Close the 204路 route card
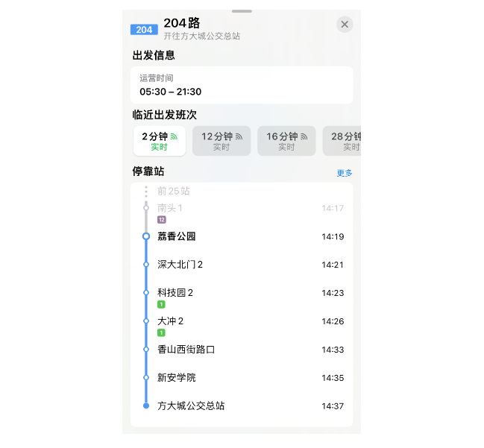Viewport: 484px width, 448px height. [345, 25]
